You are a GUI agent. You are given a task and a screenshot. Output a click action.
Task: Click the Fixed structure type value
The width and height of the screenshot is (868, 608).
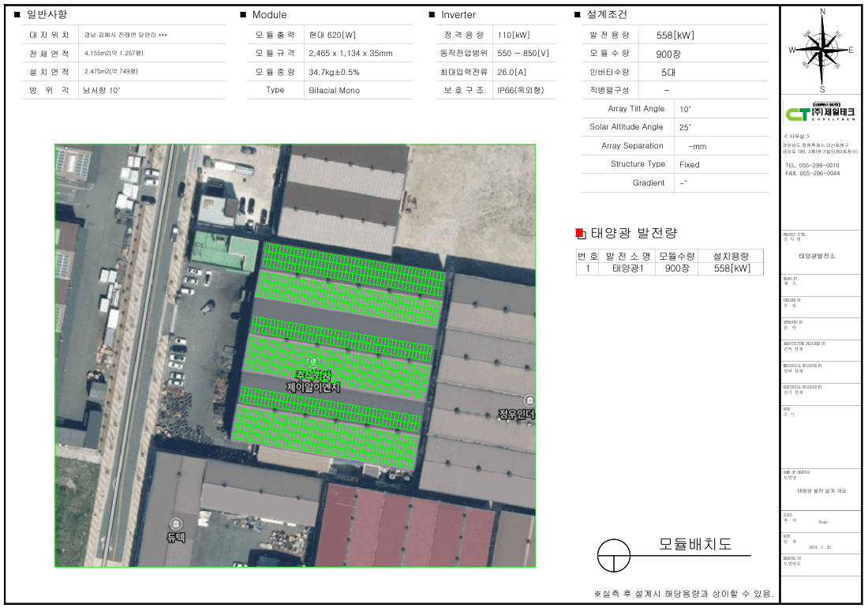pyautogui.click(x=689, y=165)
